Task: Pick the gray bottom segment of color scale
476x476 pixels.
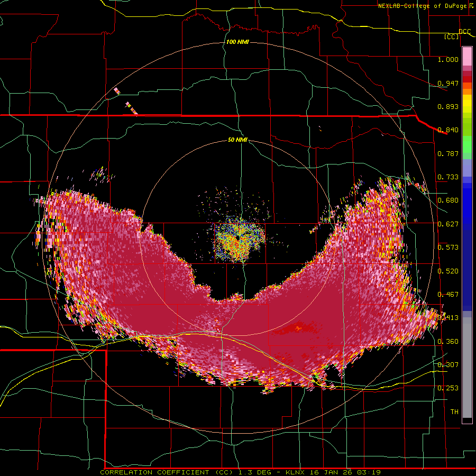Action: (467, 368)
